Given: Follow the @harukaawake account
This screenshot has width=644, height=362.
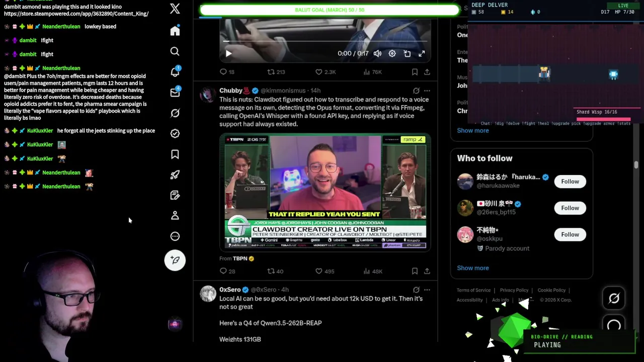Looking at the screenshot, I should [570, 182].
